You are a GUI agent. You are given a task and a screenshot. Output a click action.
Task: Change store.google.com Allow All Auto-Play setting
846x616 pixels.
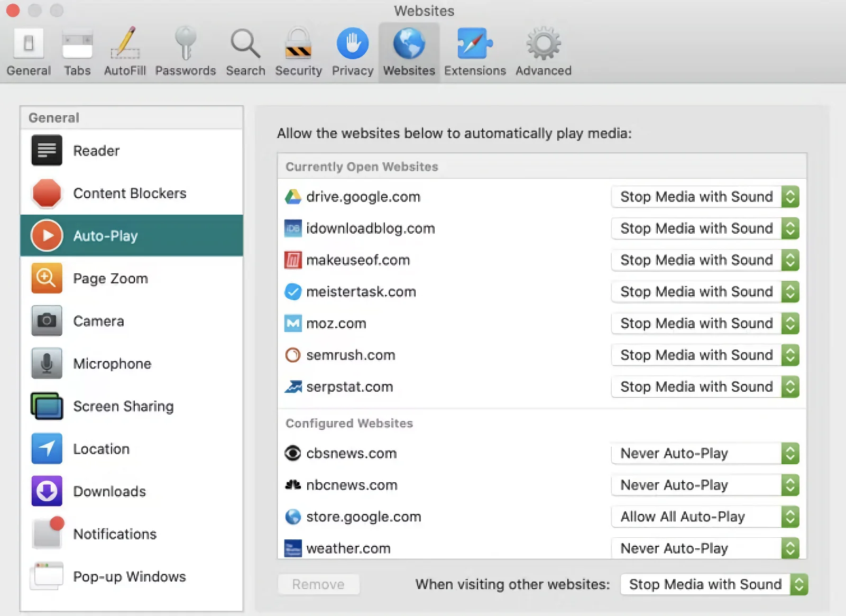(705, 517)
